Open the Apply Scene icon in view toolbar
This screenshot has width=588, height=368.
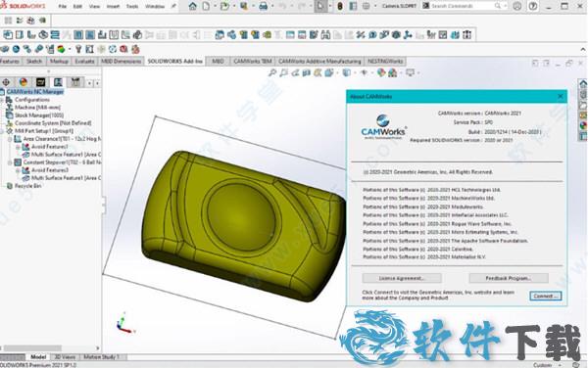393,72
